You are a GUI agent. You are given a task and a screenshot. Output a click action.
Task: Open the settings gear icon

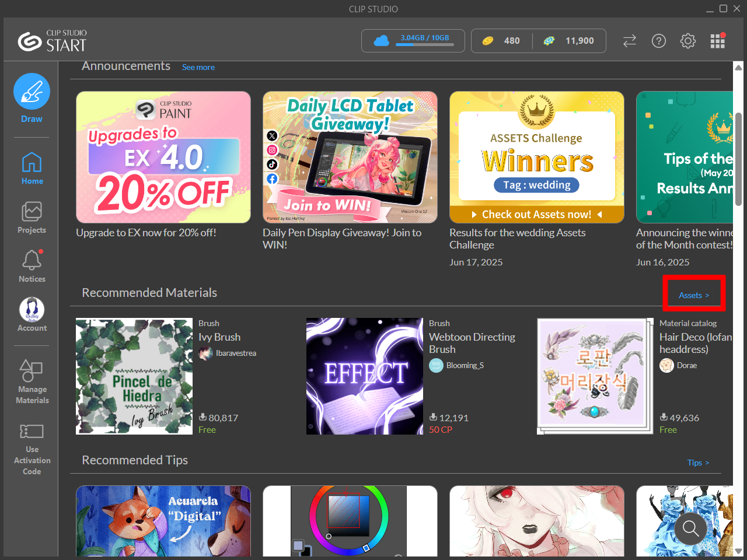[688, 41]
